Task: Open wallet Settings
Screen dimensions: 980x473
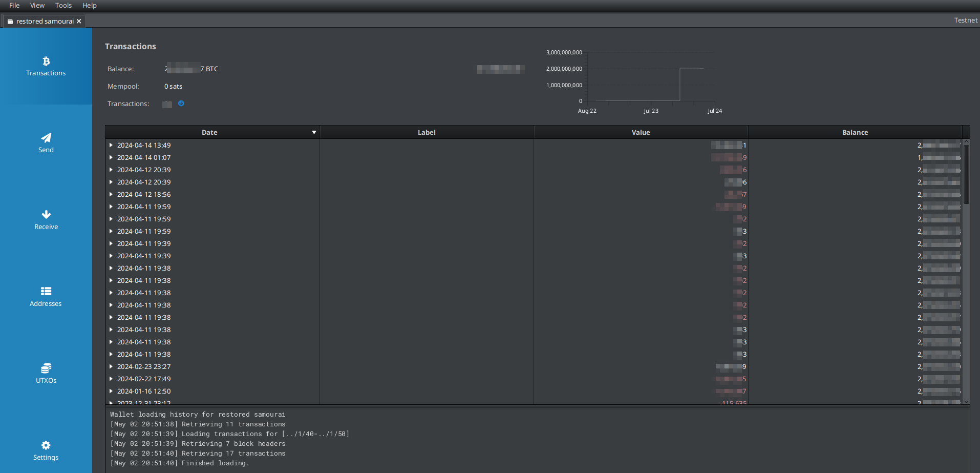Action: pyautogui.click(x=46, y=450)
